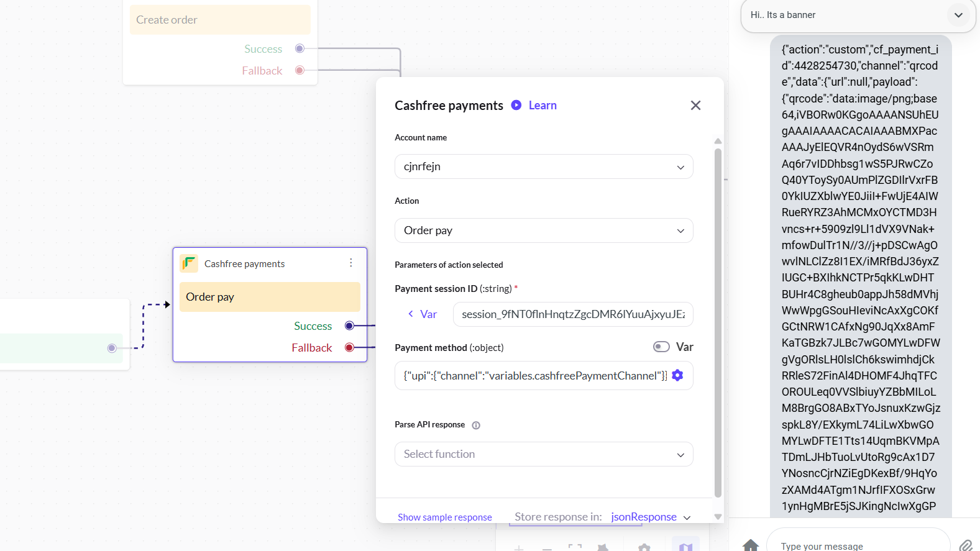Click the info icon next to Parse API response
This screenshot has height=551, width=980.
[x=476, y=426]
